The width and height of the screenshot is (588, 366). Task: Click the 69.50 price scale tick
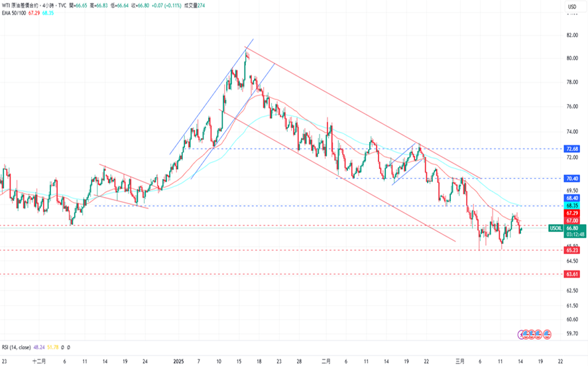click(x=572, y=190)
